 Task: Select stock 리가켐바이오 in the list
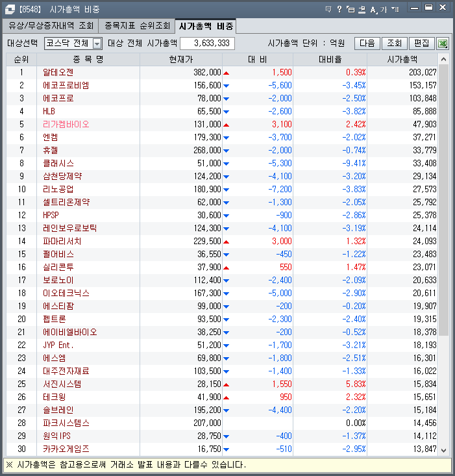(66, 125)
